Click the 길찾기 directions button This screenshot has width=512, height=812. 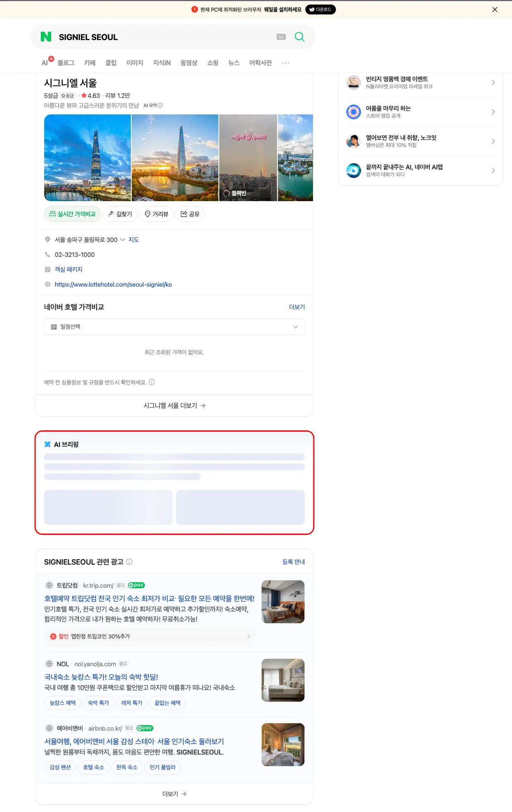pos(120,214)
